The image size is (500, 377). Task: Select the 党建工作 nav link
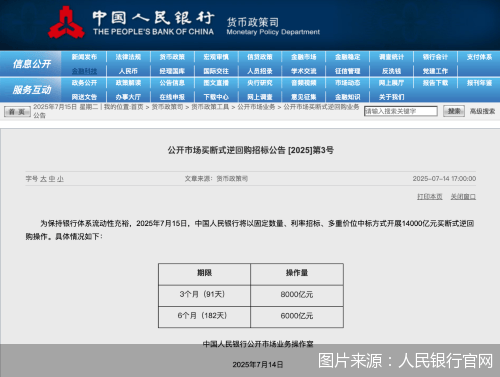(435, 71)
